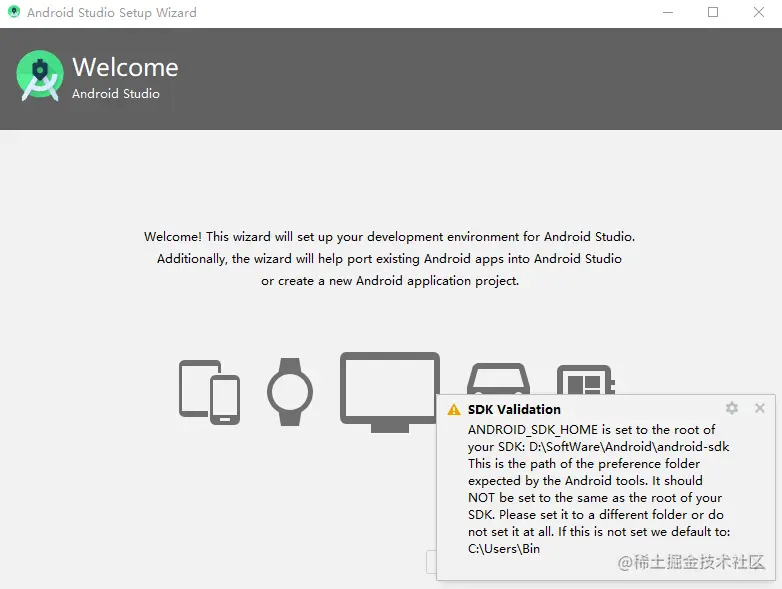The image size is (782, 589).
Task: Close the Android Studio Setup Wizard window
Action: pyautogui.click(x=759, y=12)
